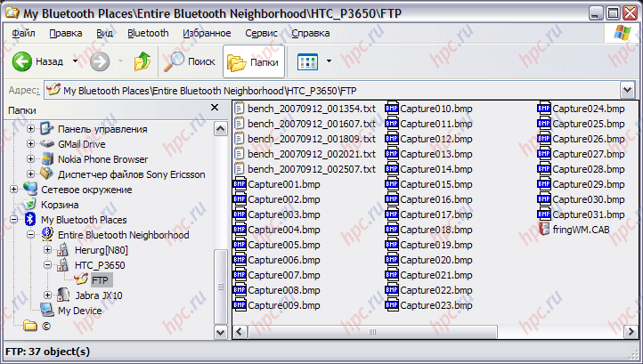Image resolution: width=643 pixels, height=364 pixels.
Task: Select Sony Ericsson file manager icon
Action: click(46, 174)
